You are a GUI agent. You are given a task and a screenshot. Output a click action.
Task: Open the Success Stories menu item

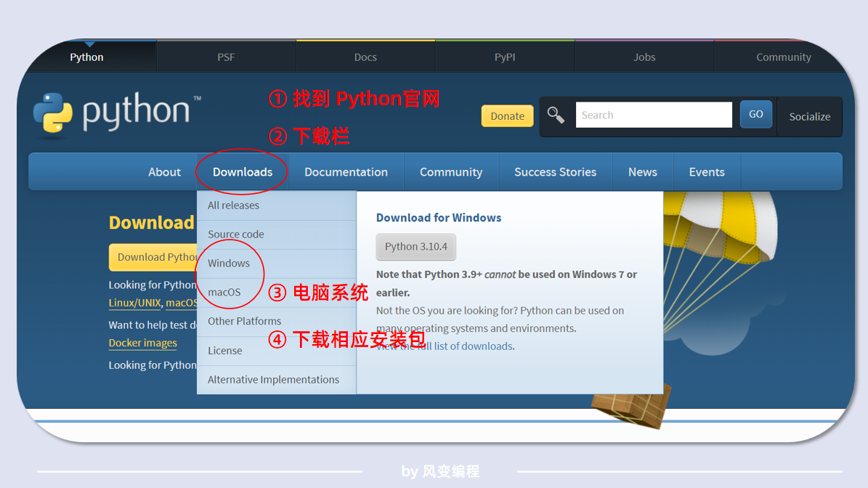555,172
